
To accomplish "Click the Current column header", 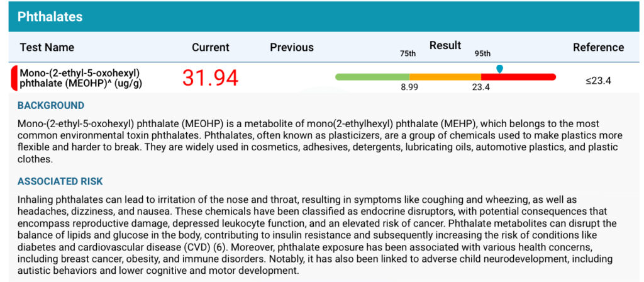I will [x=211, y=47].
